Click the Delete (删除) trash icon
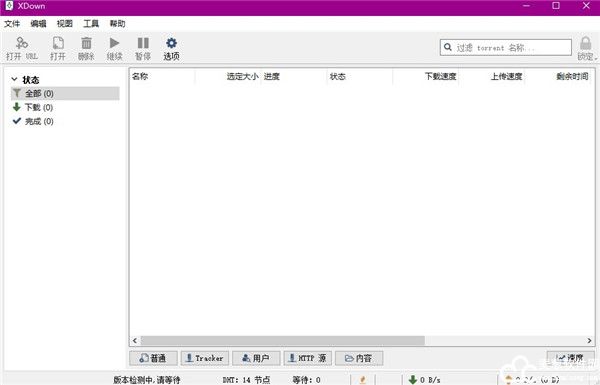 click(x=86, y=43)
